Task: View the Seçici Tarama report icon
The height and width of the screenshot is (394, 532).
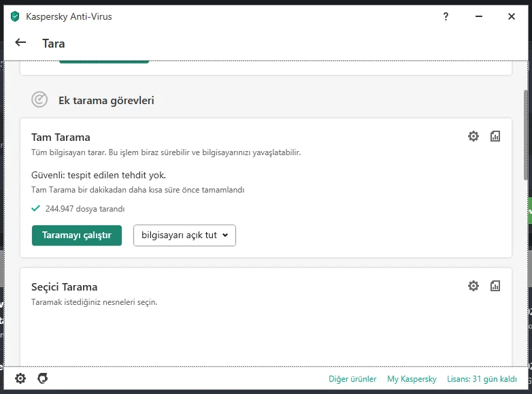Action: pyautogui.click(x=495, y=286)
